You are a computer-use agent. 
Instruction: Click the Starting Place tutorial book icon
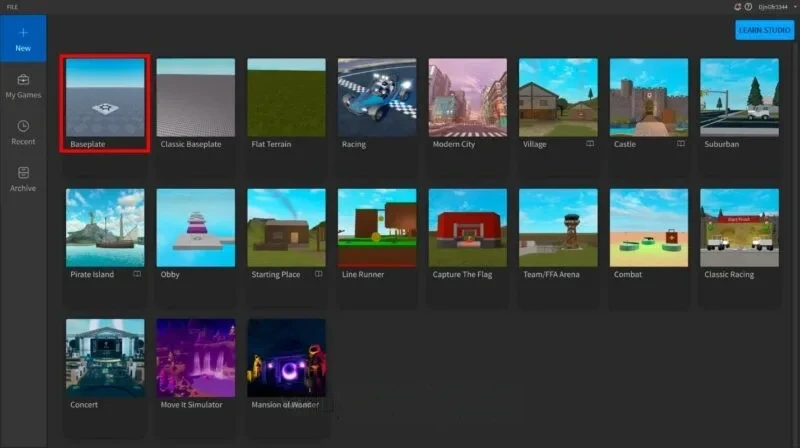point(318,274)
